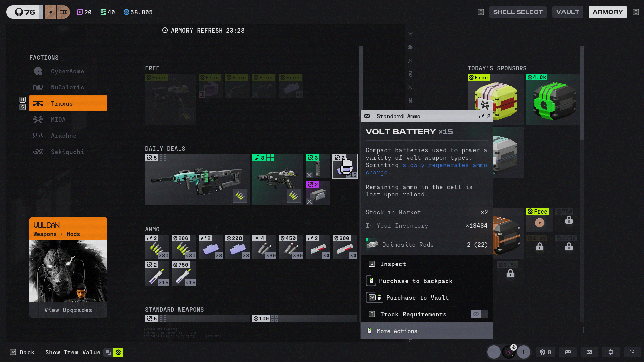644x362 pixels.
Task: Switch to Shell Select tab
Action: pyautogui.click(x=518, y=12)
